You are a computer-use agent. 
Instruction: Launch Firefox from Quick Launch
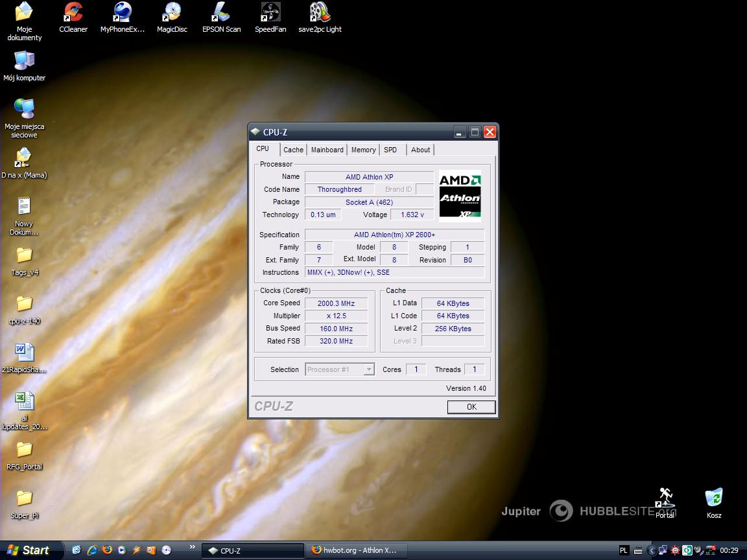(x=107, y=550)
